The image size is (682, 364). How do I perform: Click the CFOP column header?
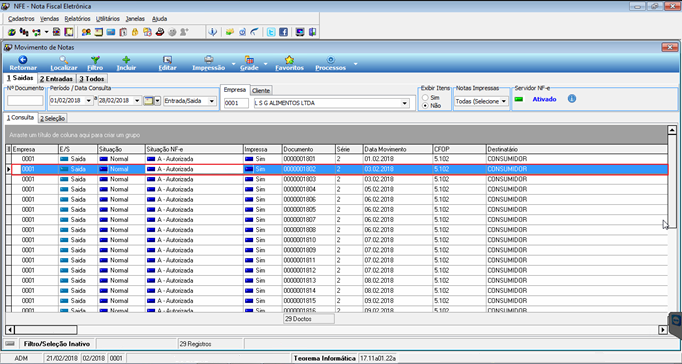pyautogui.click(x=459, y=149)
